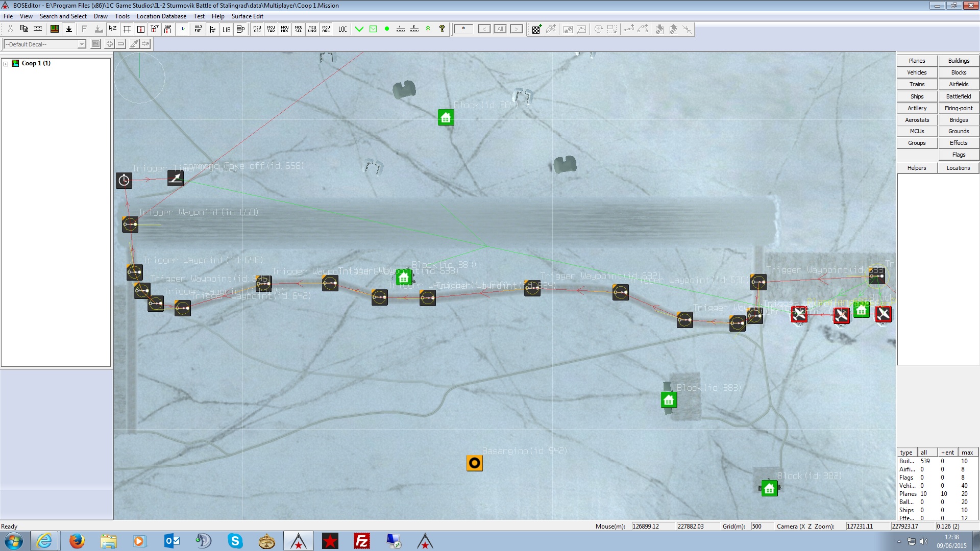Open Firefox from the Windows taskbar
The width and height of the screenshot is (980, 551).
tap(77, 541)
